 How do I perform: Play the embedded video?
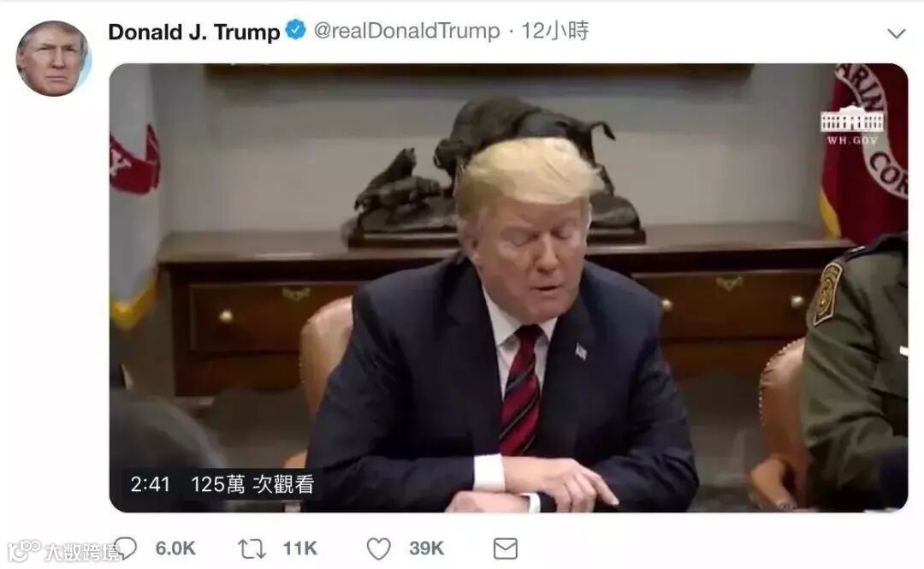coord(508,287)
